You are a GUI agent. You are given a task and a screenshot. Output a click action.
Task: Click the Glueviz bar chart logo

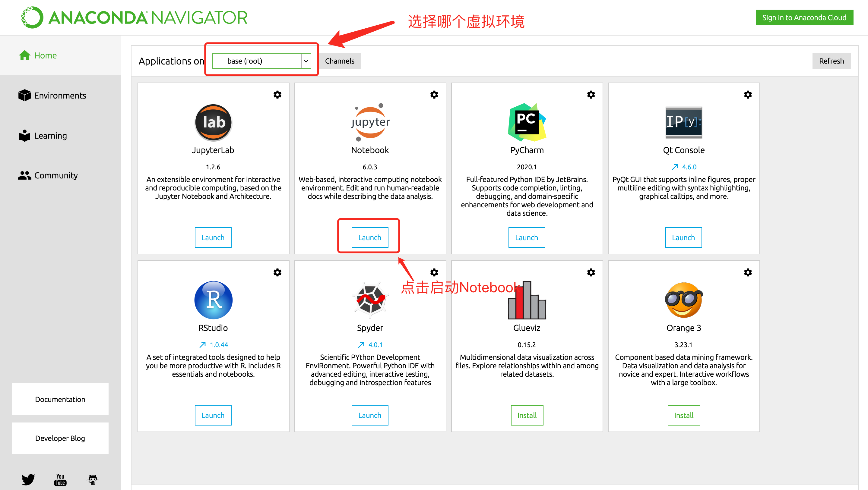pos(527,300)
